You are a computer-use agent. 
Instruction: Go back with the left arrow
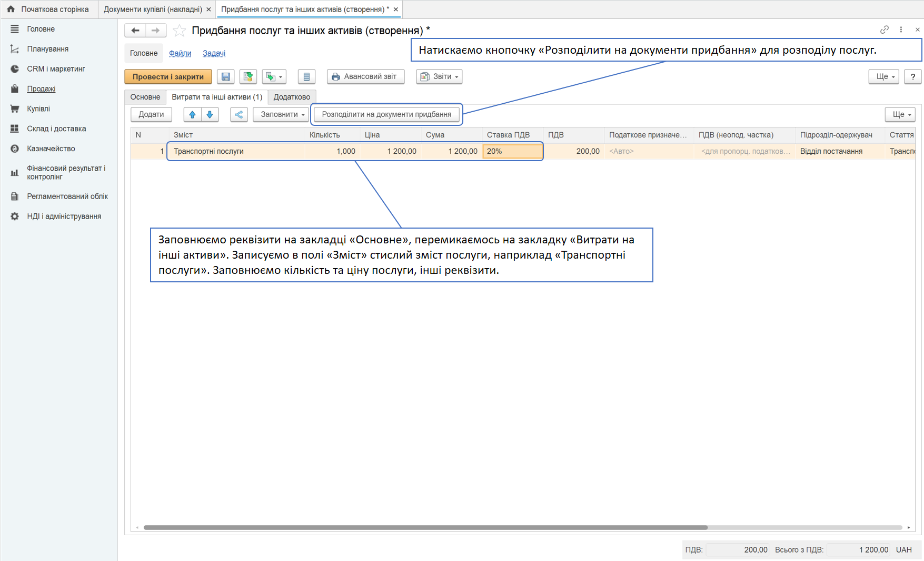(x=135, y=31)
